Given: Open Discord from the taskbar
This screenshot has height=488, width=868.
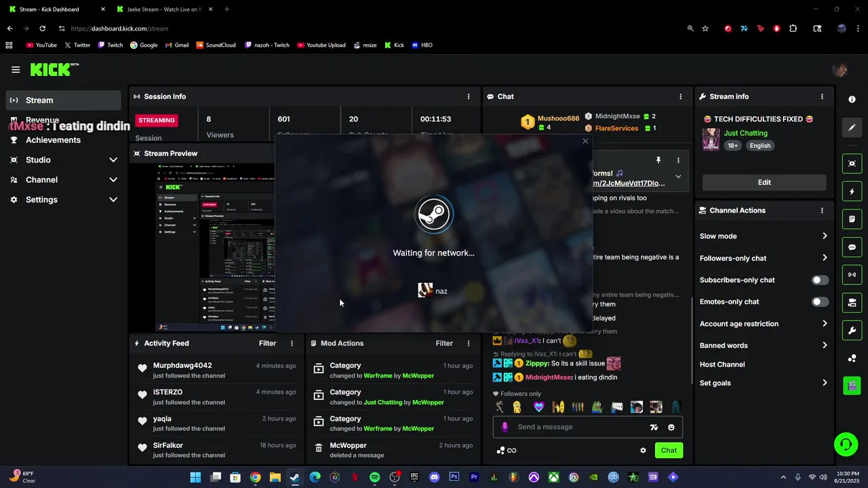Looking at the screenshot, I should pos(435,477).
